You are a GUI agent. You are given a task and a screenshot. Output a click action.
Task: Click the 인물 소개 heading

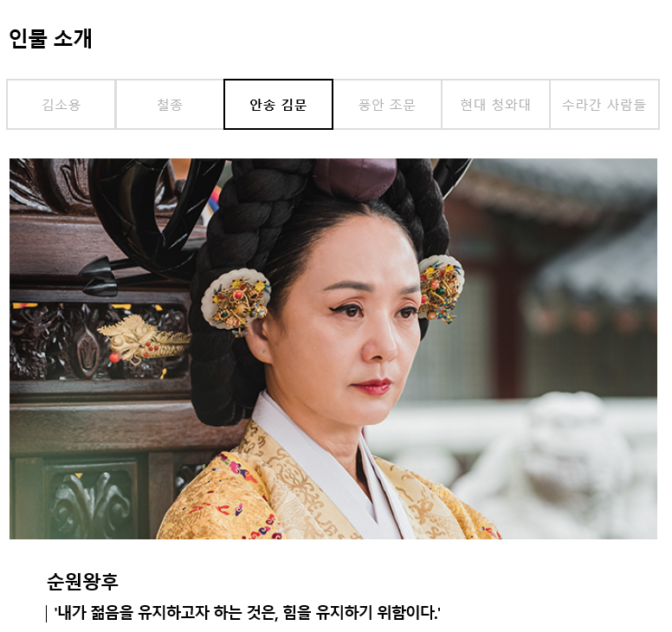[x=50, y=39]
